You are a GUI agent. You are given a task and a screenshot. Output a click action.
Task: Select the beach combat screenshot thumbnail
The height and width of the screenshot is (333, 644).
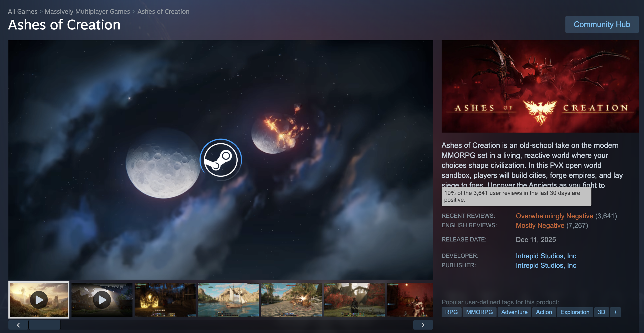291,300
